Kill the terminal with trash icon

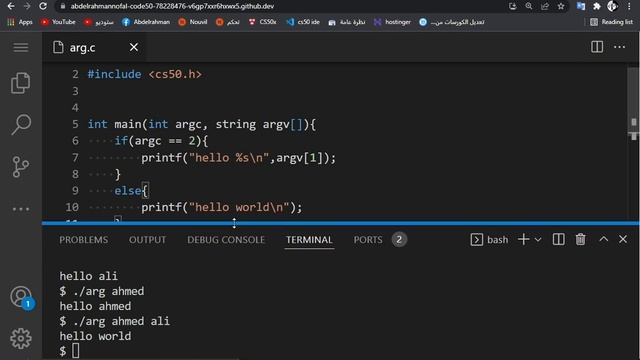(580, 240)
